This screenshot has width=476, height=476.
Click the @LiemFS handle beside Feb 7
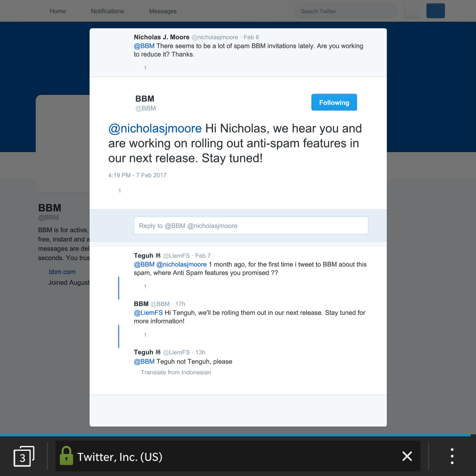tap(177, 256)
